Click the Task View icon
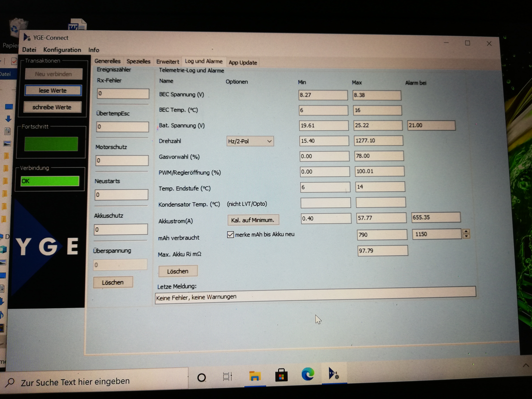Image resolution: width=532 pixels, height=399 pixels. tap(227, 376)
